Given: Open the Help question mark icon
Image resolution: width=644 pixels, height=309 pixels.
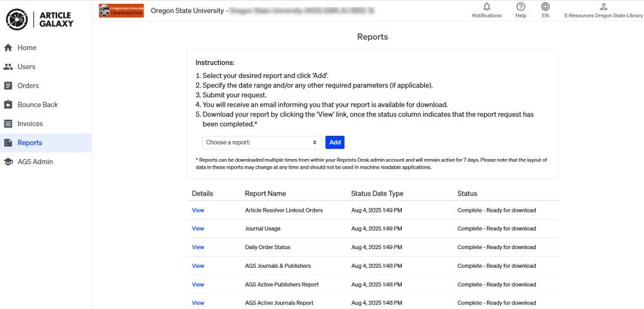Looking at the screenshot, I should [520, 7].
